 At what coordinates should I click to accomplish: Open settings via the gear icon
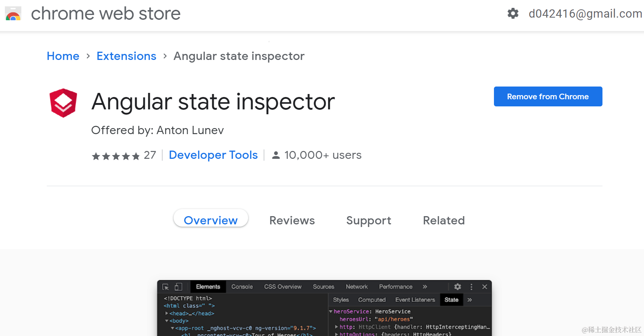(513, 13)
